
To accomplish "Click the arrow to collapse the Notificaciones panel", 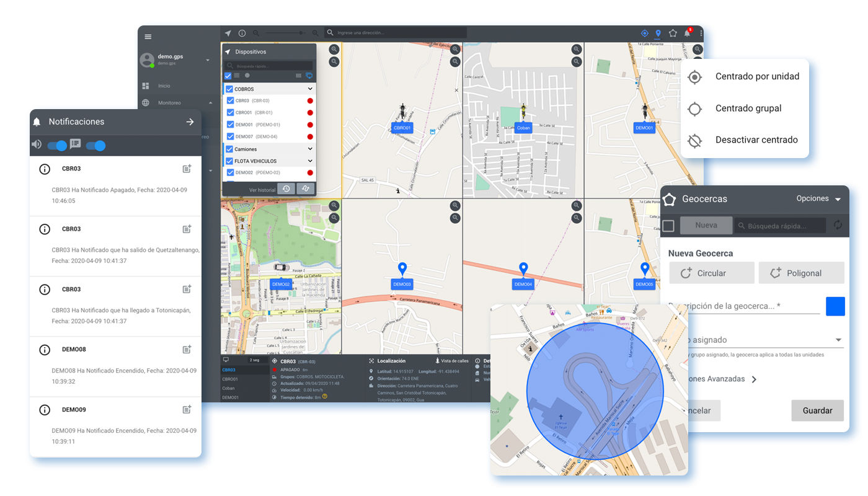I will 190,122.
